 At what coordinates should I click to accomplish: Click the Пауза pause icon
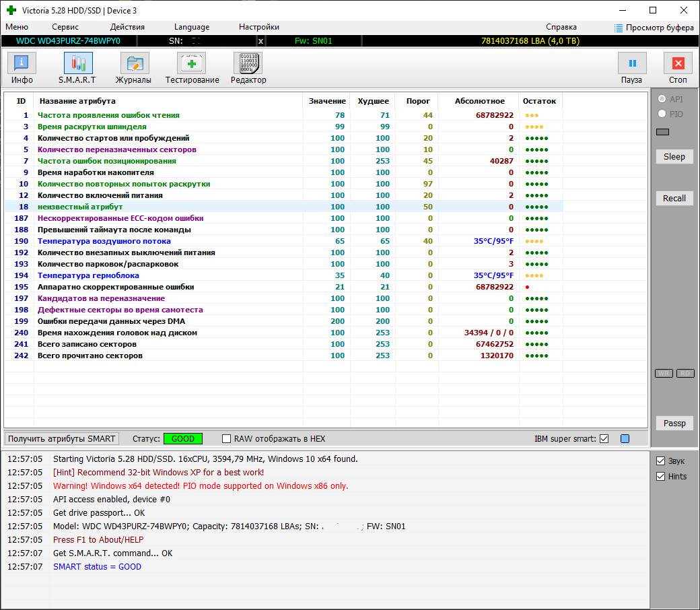[631, 64]
